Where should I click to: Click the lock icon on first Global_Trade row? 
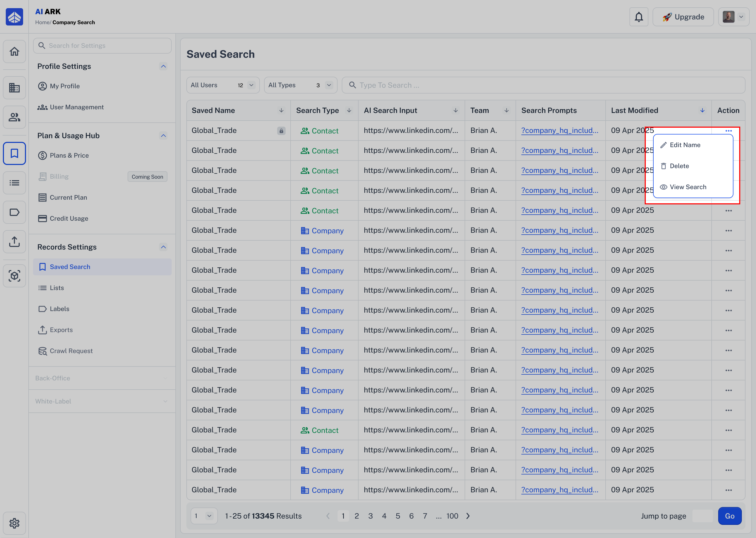(281, 131)
